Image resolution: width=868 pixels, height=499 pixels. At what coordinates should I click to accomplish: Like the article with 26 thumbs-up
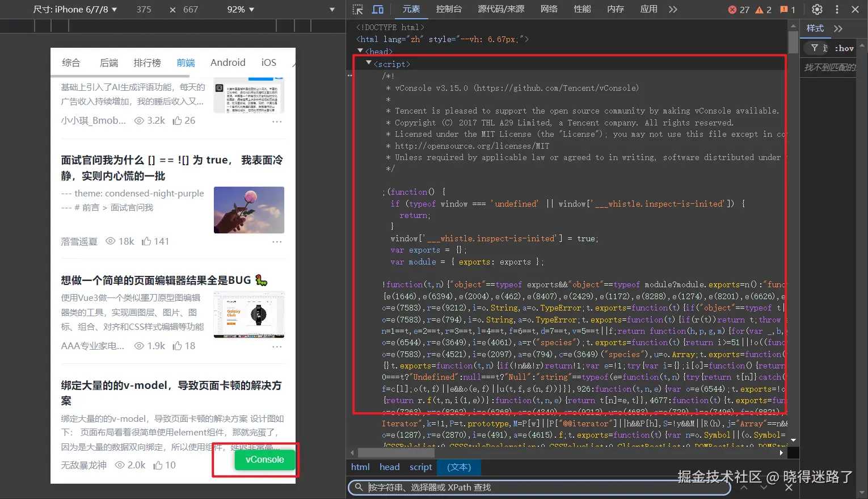pos(184,120)
